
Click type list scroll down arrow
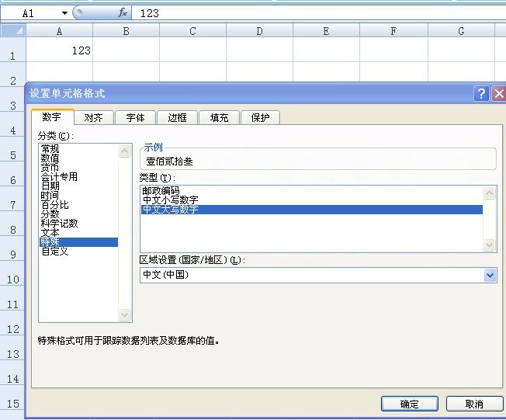(x=489, y=244)
